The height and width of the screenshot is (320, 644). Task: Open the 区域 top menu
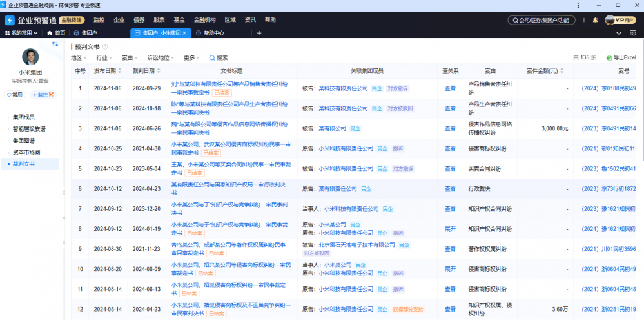pyautogui.click(x=230, y=20)
